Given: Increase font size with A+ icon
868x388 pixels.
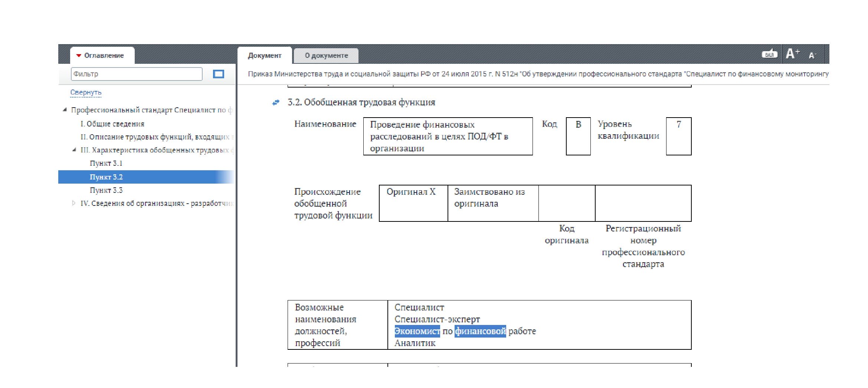Looking at the screenshot, I should pos(792,54).
